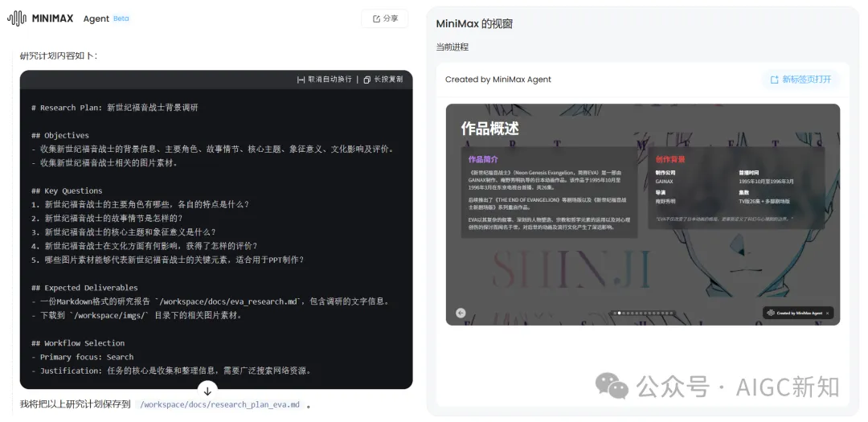Viewport: 868px width, 422px height.
Task: Click the Beta badge next to Agent
Action: (x=121, y=18)
